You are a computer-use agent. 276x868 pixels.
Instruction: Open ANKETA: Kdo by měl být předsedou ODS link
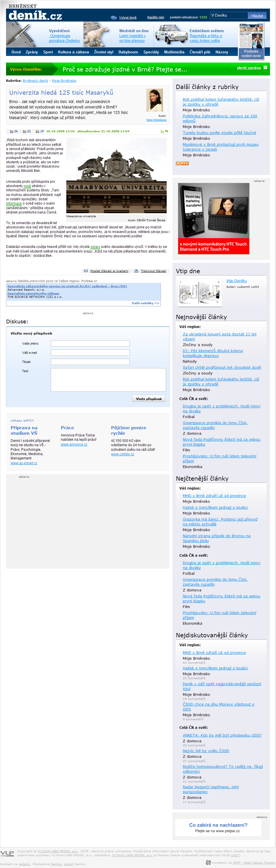222,735
